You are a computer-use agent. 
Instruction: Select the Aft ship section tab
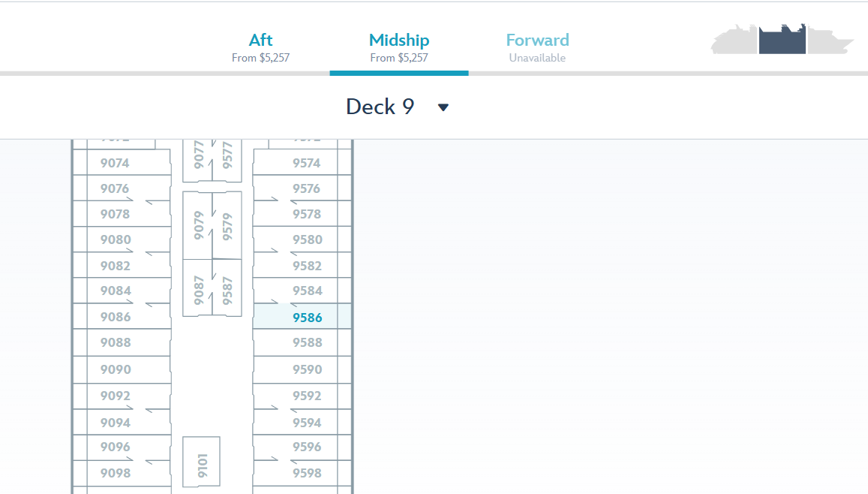[260, 47]
